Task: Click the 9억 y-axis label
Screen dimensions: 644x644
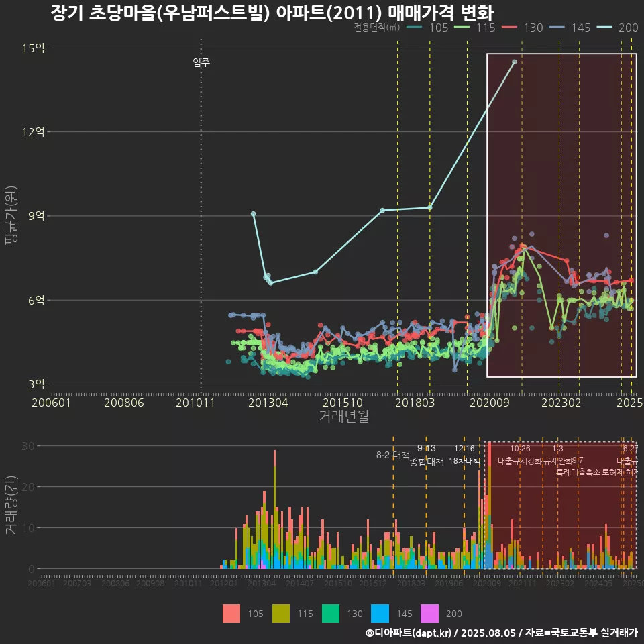Action: pyautogui.click(x=36, y=215)
